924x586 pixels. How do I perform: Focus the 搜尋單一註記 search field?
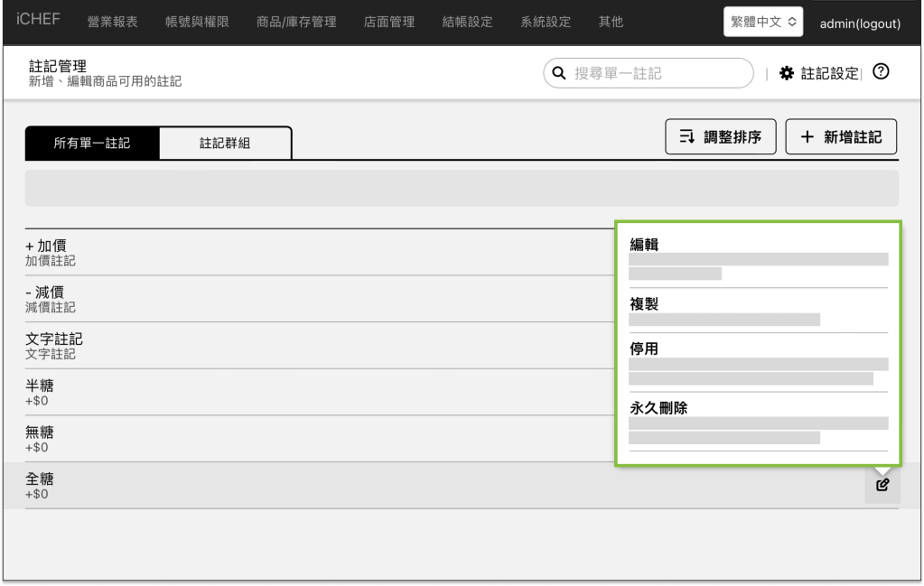[659, 73]
